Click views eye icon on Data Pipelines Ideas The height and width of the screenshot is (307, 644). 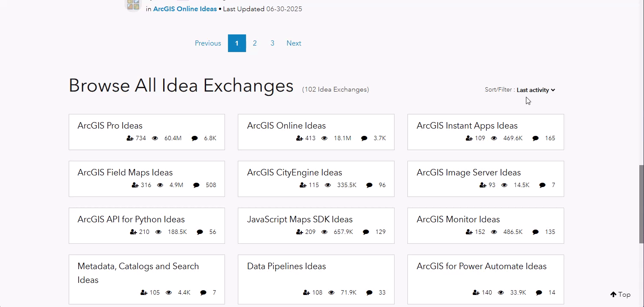tap(331, 293)
